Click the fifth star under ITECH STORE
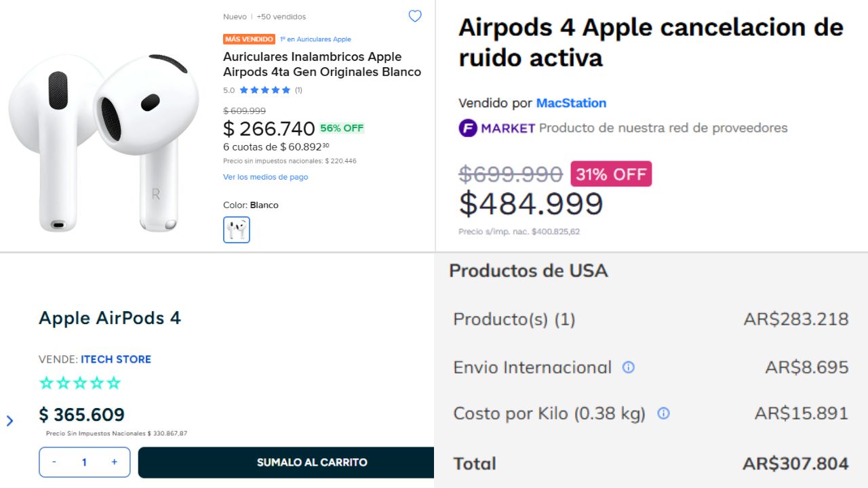Viewport: 868px width, 488px height. pyautogui.click(x=114, y=383)
